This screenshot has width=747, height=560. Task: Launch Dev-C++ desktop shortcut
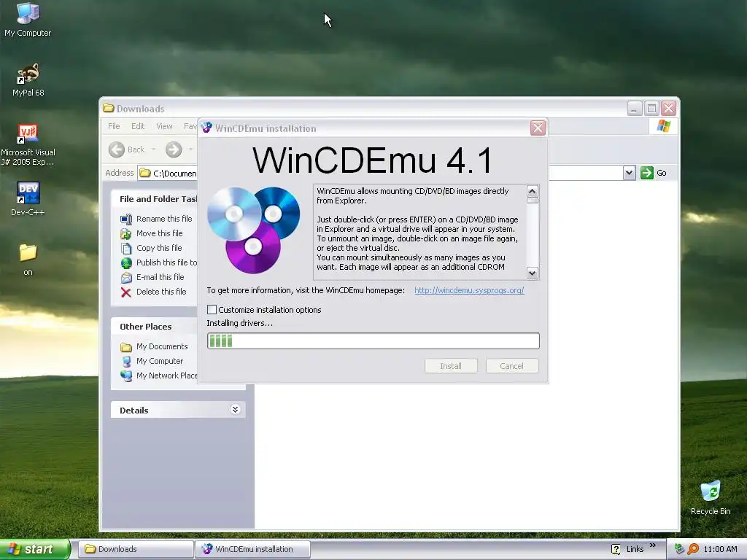point(28,198)
